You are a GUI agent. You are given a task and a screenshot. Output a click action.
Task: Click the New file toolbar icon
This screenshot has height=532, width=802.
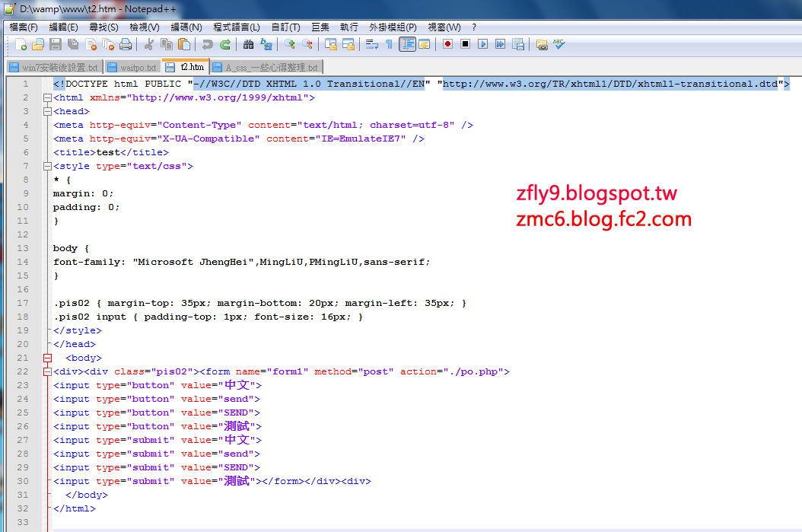point(21,44)
